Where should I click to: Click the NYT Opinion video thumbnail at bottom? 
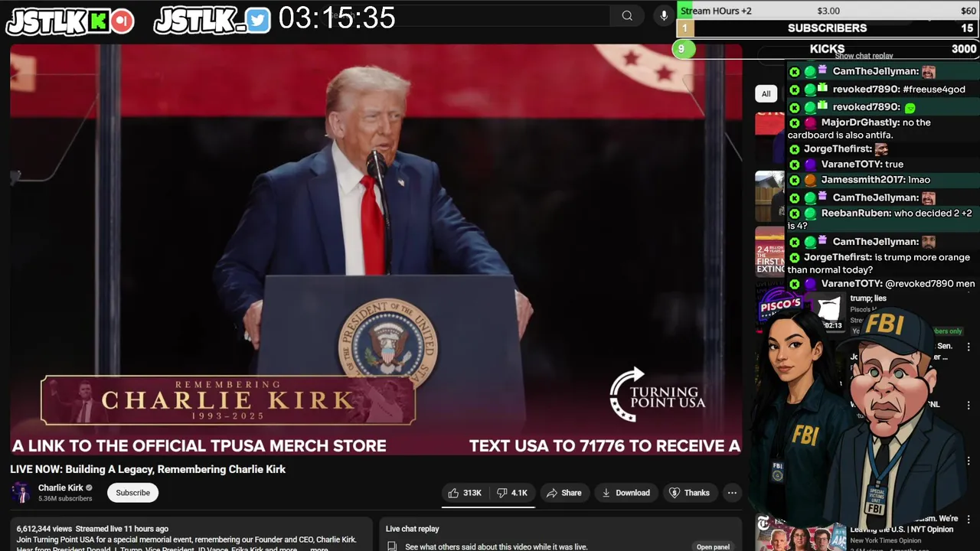click(801, 536)
